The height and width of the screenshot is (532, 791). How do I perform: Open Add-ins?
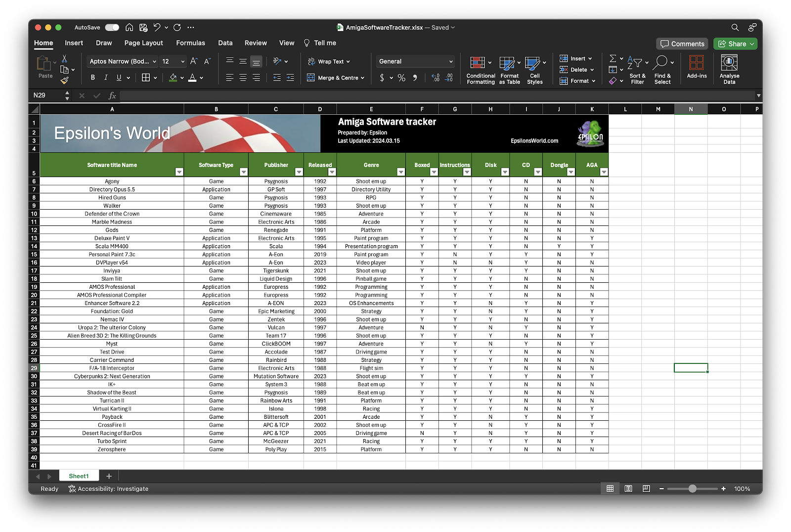[697, 67]
